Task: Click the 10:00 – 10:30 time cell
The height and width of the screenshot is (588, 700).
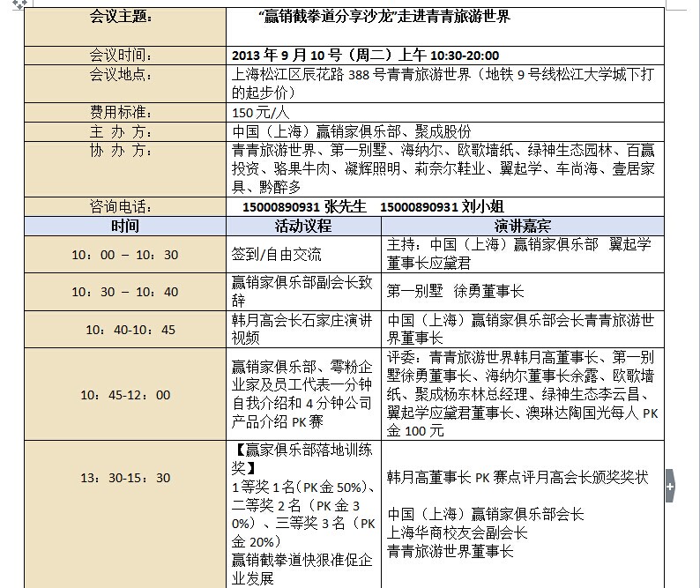Action: tap(124, 255)
